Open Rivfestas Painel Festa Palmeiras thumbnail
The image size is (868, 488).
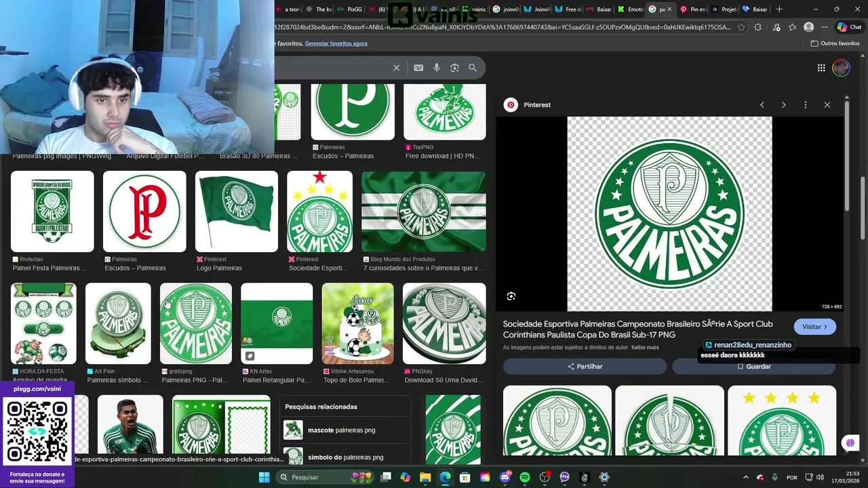tap(52, 211)
